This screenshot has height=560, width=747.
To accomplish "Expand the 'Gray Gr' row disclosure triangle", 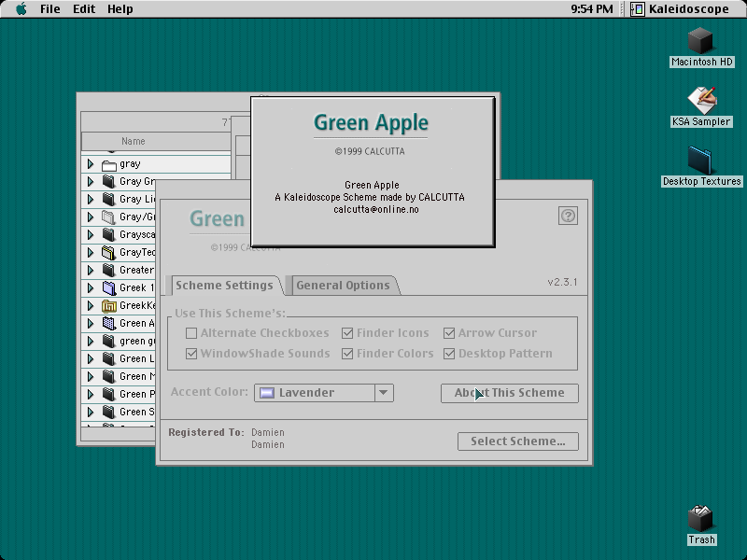I will click(91, 181).
